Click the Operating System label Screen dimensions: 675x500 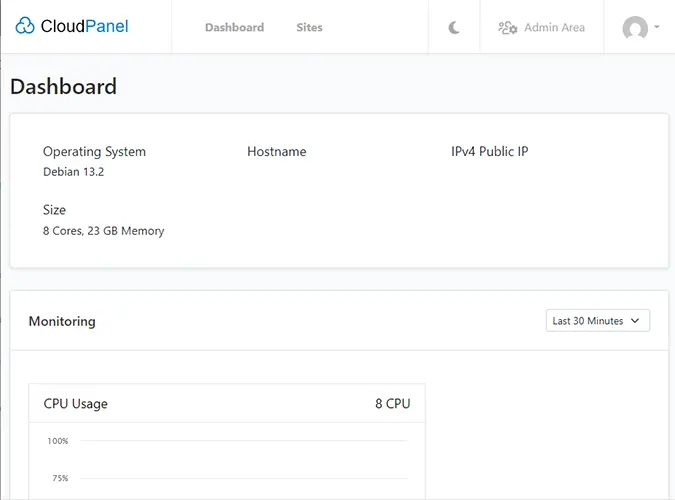pyautogui.click(x=94, y=152)
